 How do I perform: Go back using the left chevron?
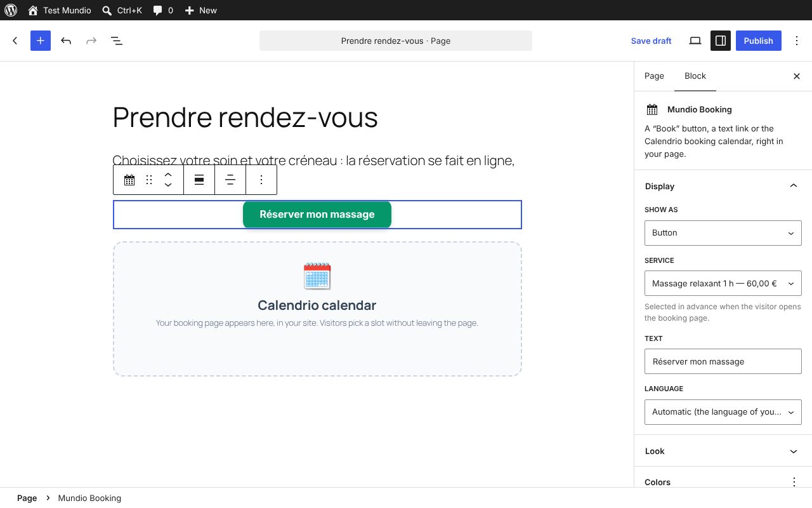pyautogui.click(x=15, y=41)
